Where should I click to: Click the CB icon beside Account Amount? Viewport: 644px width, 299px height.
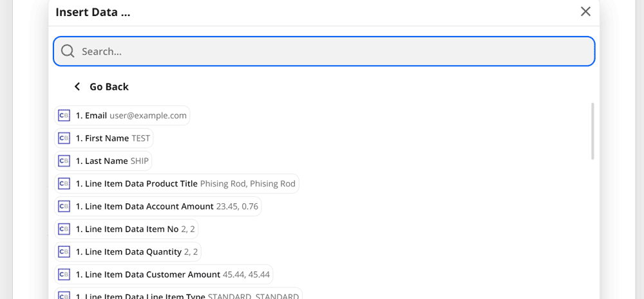click(64, 206)
